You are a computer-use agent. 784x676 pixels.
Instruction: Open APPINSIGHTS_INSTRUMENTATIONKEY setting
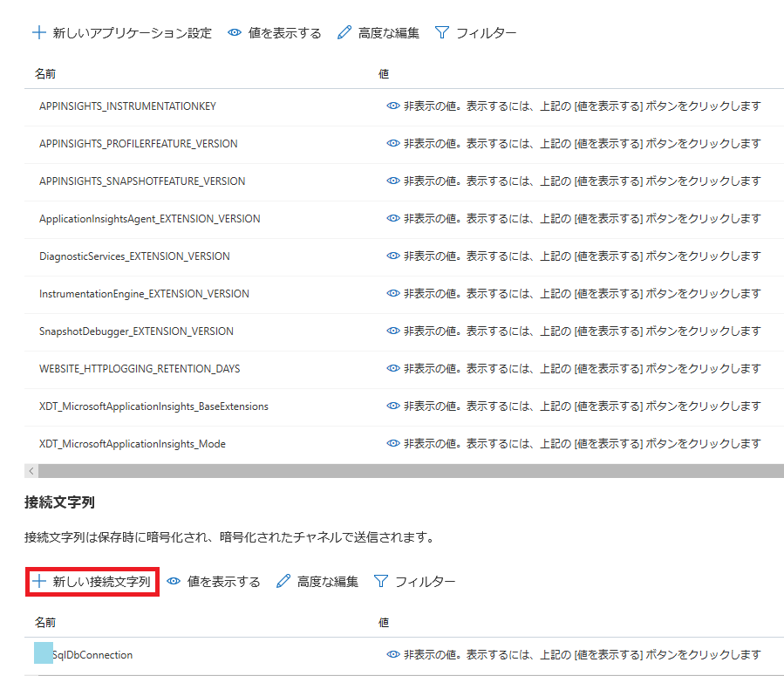pos(127,106)
